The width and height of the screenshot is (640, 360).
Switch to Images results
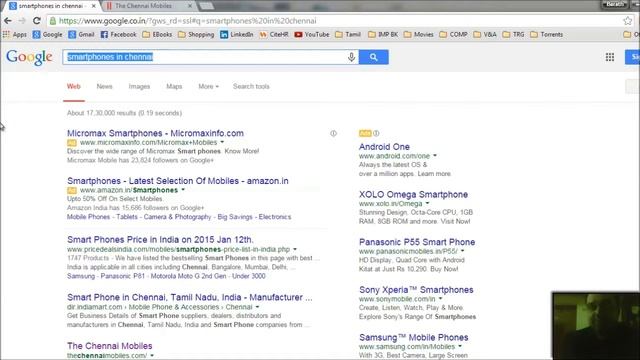click(x=139, y=87)
